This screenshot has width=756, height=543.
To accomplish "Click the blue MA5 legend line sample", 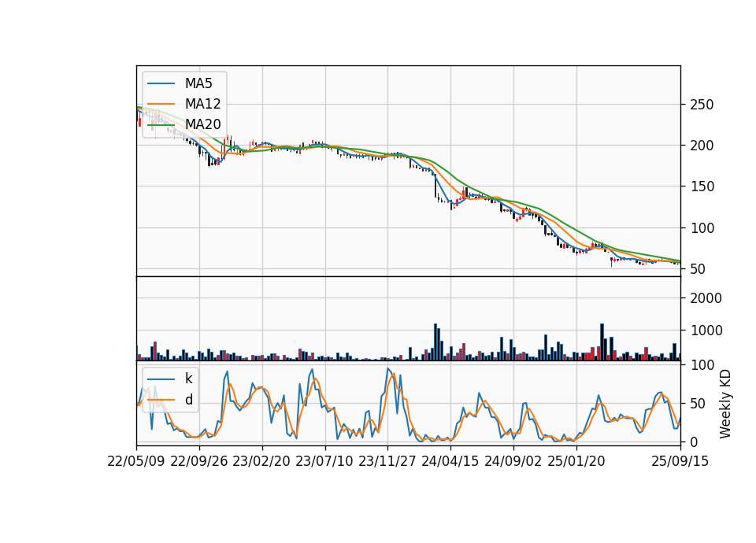I will 161,83.
